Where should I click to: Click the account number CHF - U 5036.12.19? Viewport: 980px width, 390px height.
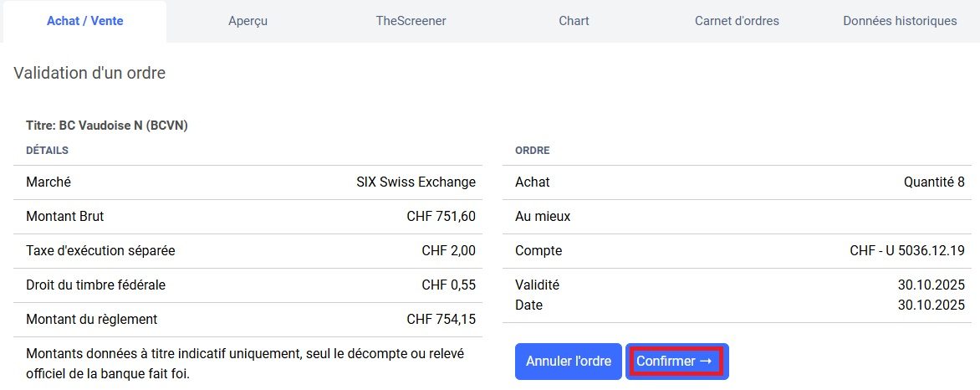point(907,251)
